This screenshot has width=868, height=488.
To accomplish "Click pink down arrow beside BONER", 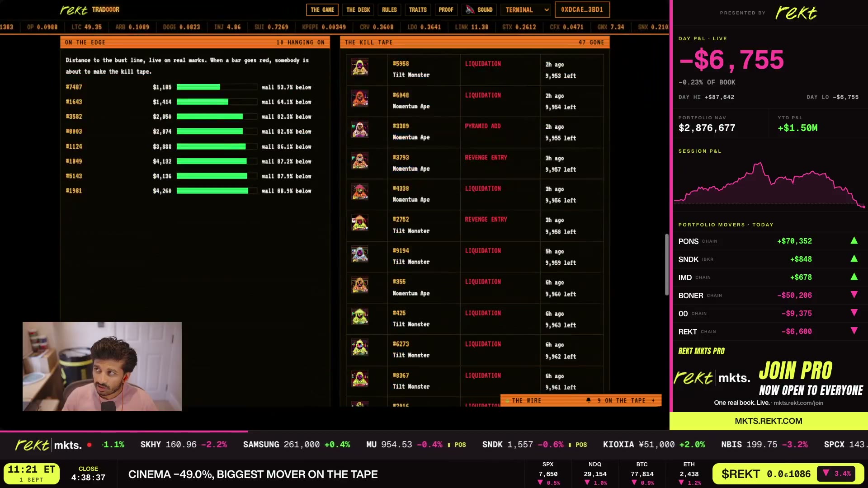I will pos(854,295).
